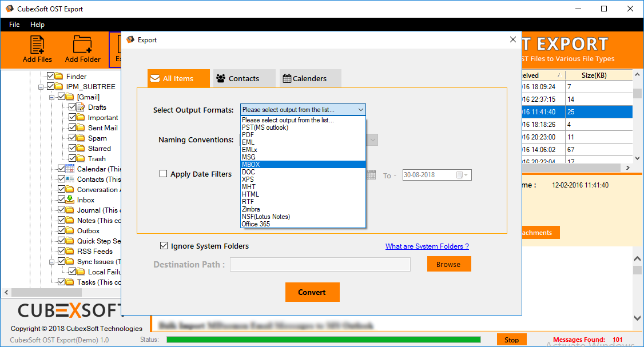Uncheck the Sent Mail checkbox

tap(72, 127)
